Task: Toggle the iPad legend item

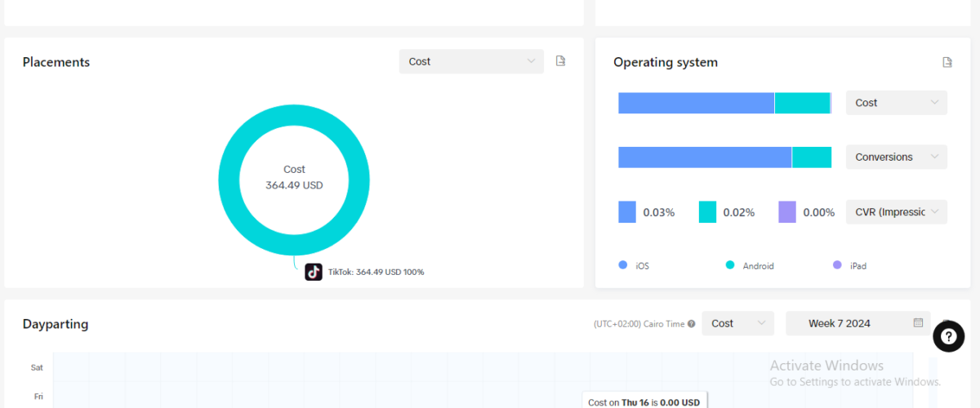Action: coord(849,266)
